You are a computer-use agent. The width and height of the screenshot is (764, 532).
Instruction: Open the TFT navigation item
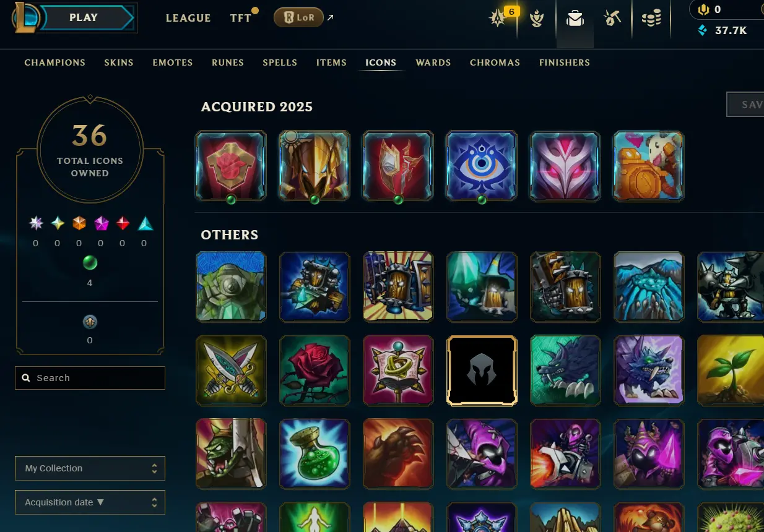coord(240,18)
